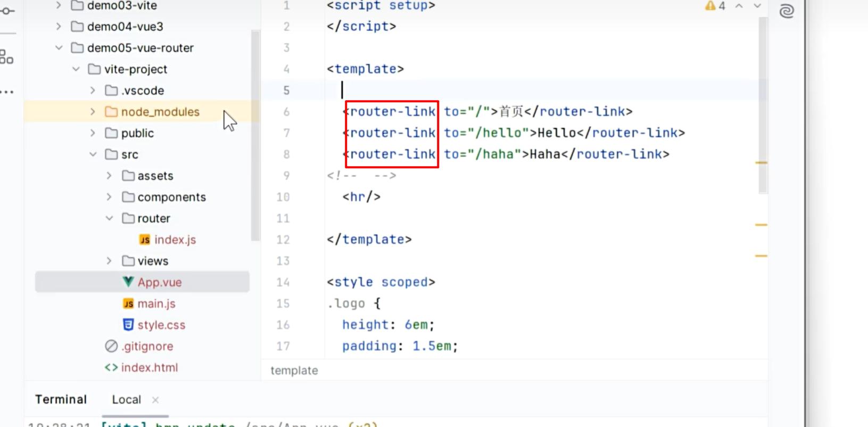Go to next highlighted problem arrow
The height and width of the screenshot is (427, 868).
pos(757,6)
